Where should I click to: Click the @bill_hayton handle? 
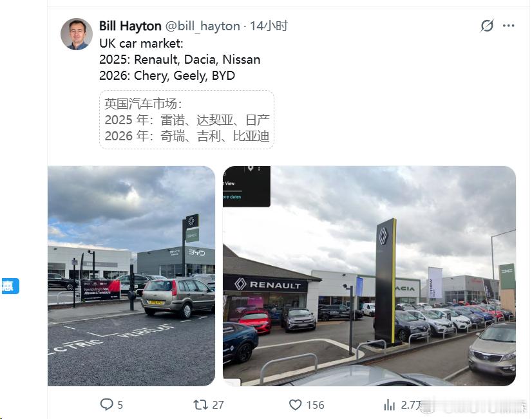(202, 26)
